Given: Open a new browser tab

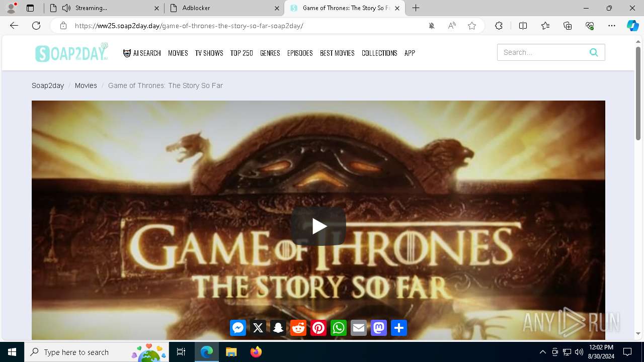Looking at the screenshot, I should 416,8.
